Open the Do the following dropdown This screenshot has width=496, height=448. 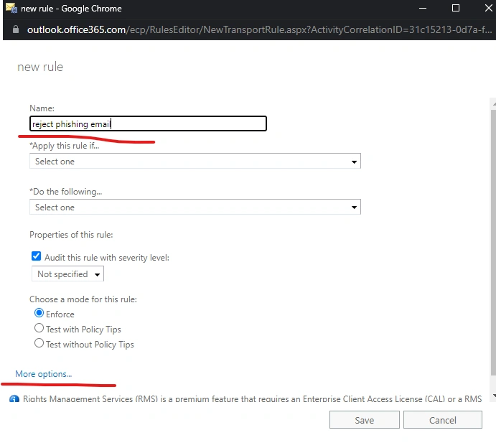coord(195,207)
